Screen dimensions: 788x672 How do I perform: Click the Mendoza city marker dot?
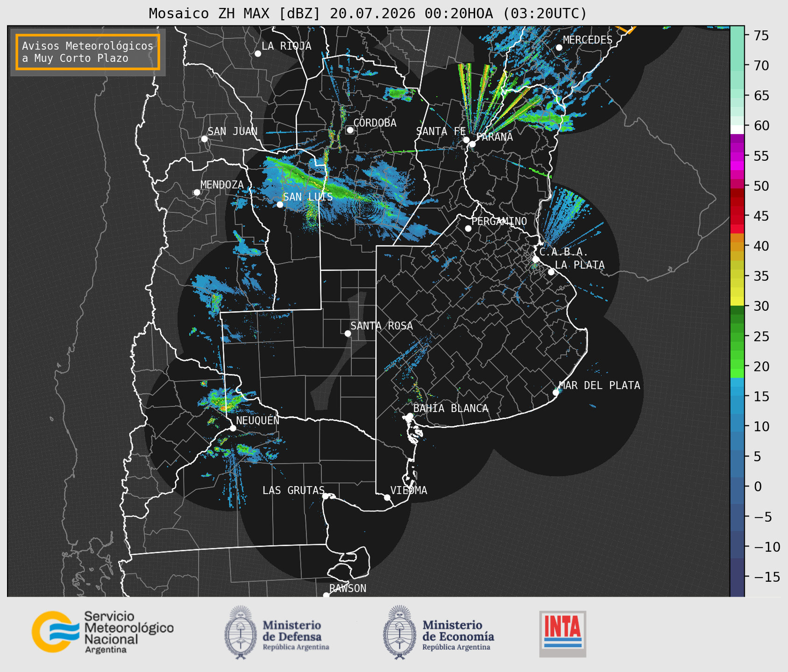coord(197,192)
